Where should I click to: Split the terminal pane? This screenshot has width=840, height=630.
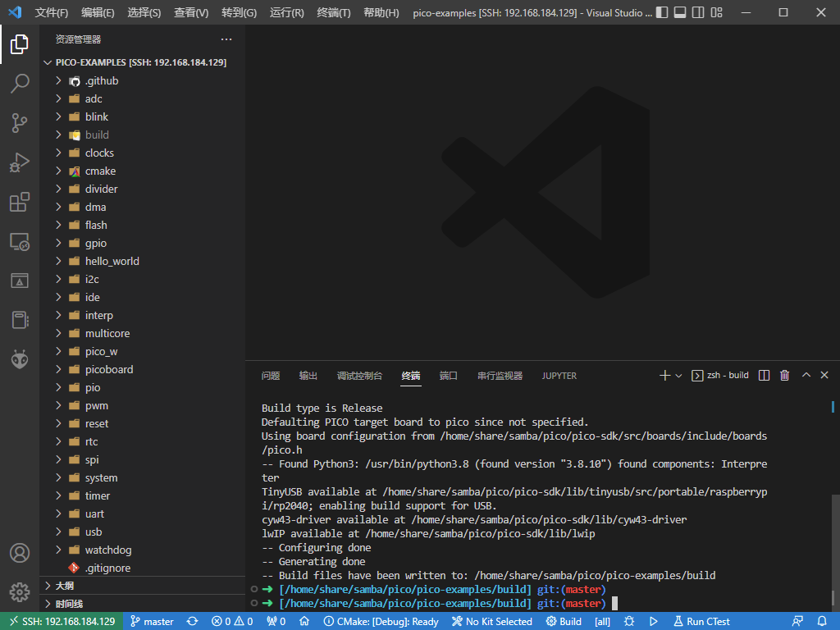coord(763,375)
